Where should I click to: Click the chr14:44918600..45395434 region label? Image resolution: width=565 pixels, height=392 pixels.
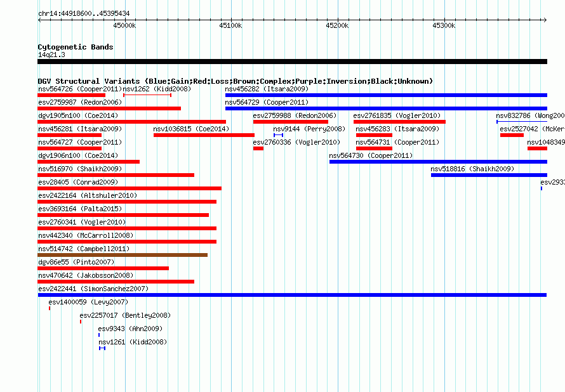(84, 13)
